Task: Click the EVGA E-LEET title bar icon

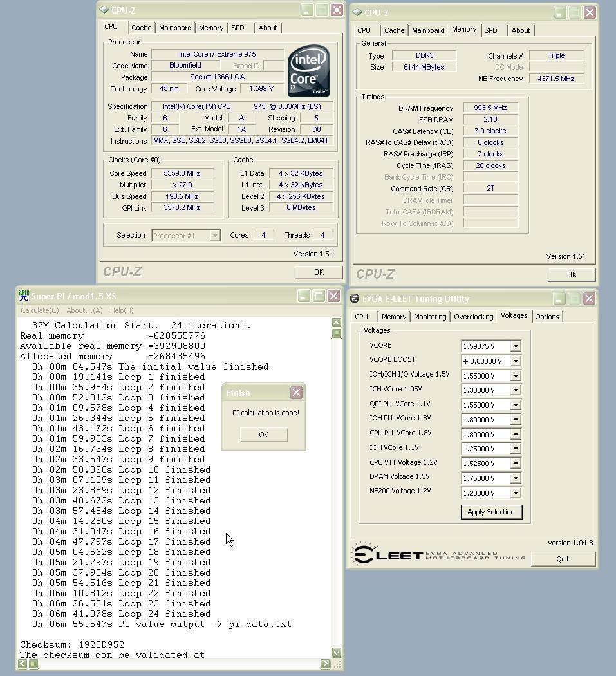Action: click(x=355, y=298)
